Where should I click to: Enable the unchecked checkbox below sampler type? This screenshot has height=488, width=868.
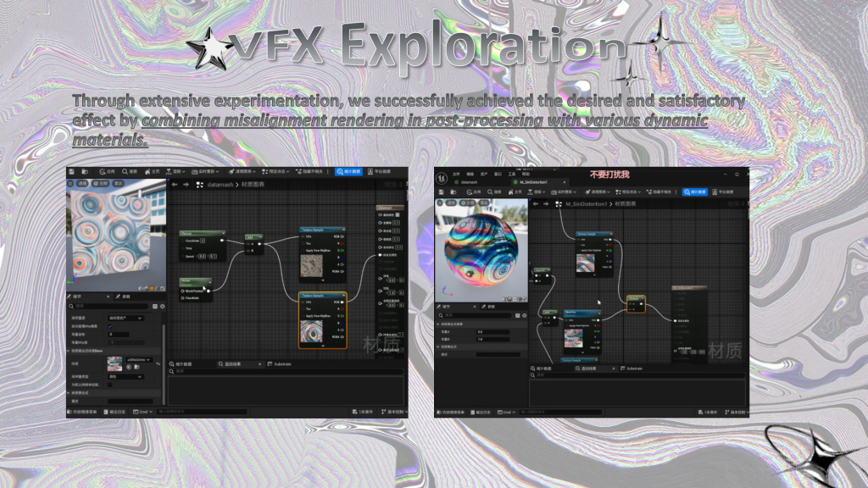coord(110,385)
